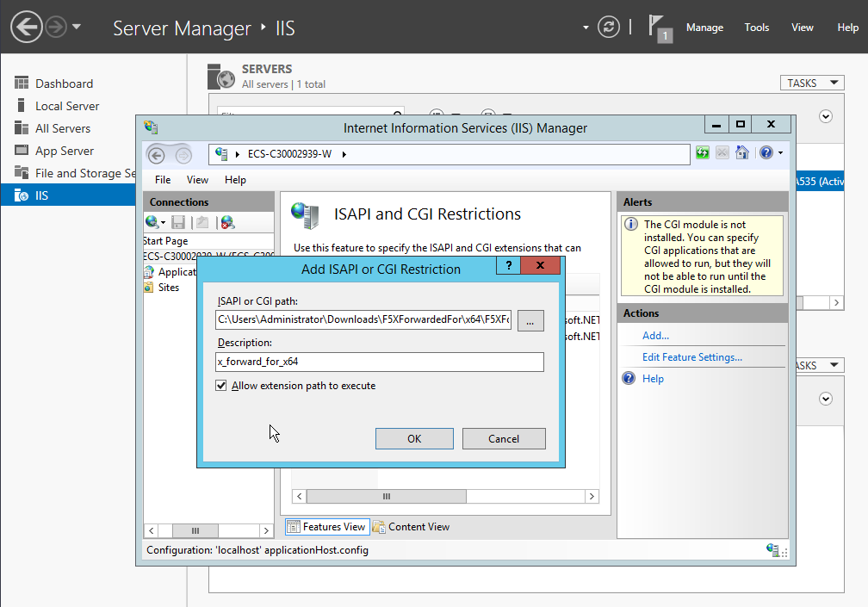This screenshot has height=607, width=868.
Task: Click the Save connections disk icon
Action: pos(178,222)
